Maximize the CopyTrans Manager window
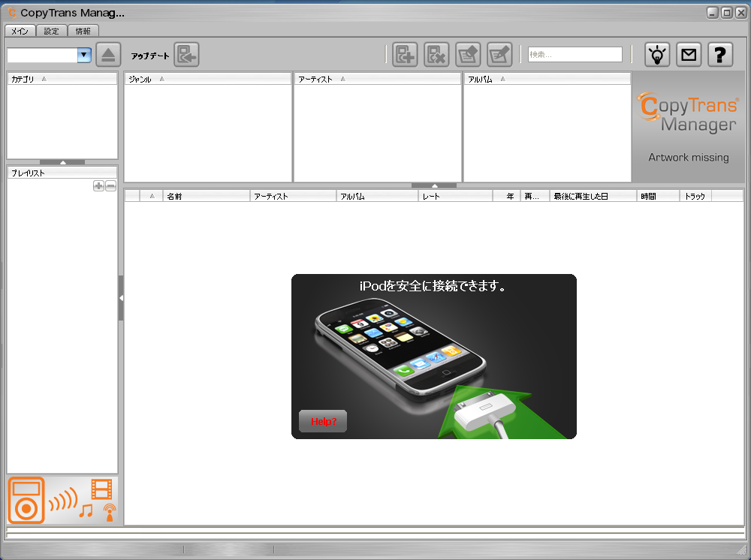751x560 pixels. pyautogui.click(x=726, y=13)
